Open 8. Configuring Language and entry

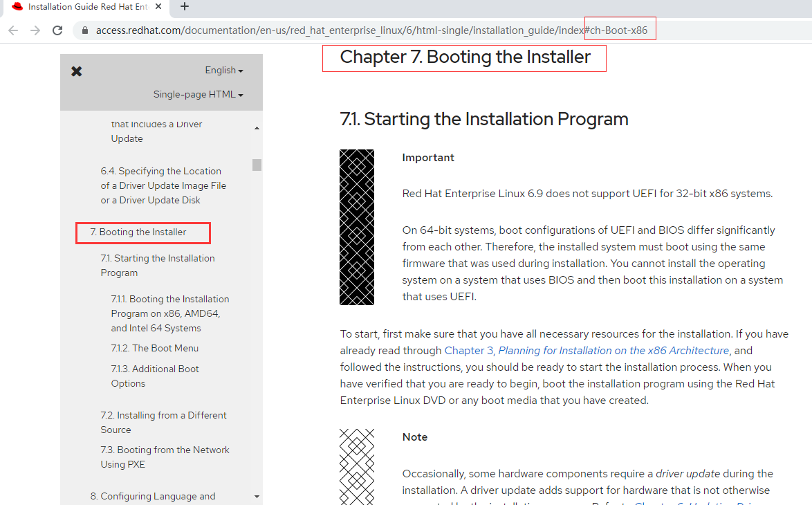pyautogui.click(x=152, y=496)
